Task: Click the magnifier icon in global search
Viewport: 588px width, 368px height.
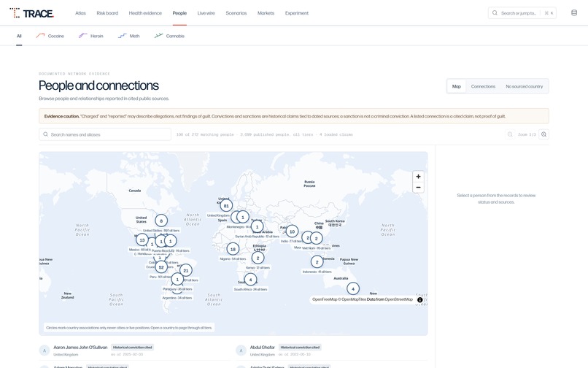Action: (x=495, y=12)
